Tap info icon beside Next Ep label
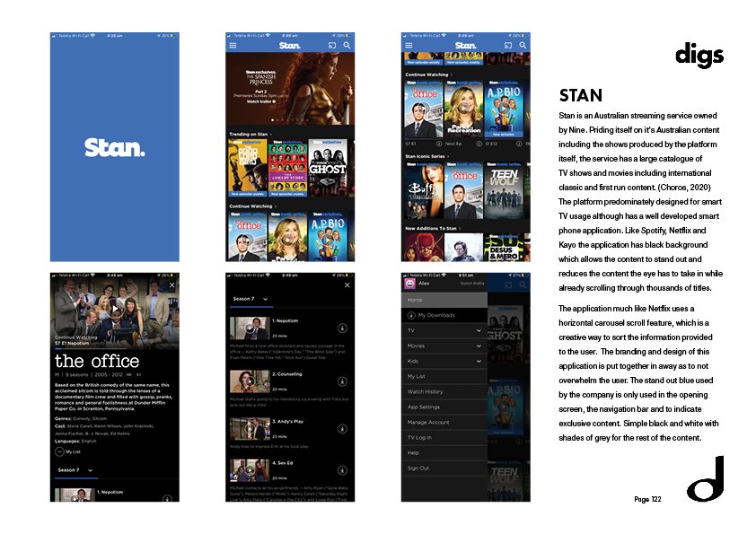Screen dimensions: 756x534 (x=479, y=144)
